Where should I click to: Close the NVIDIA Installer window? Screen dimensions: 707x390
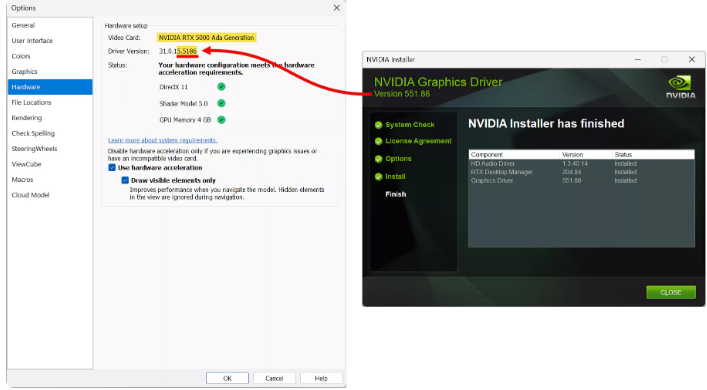point(692,60)
